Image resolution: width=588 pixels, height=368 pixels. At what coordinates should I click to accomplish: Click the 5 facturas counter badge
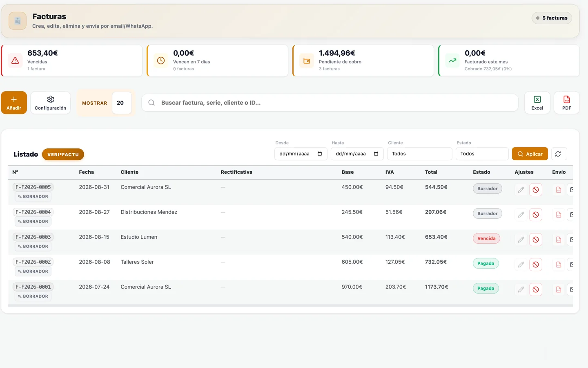pyautogui.click(x=552, y=18)
